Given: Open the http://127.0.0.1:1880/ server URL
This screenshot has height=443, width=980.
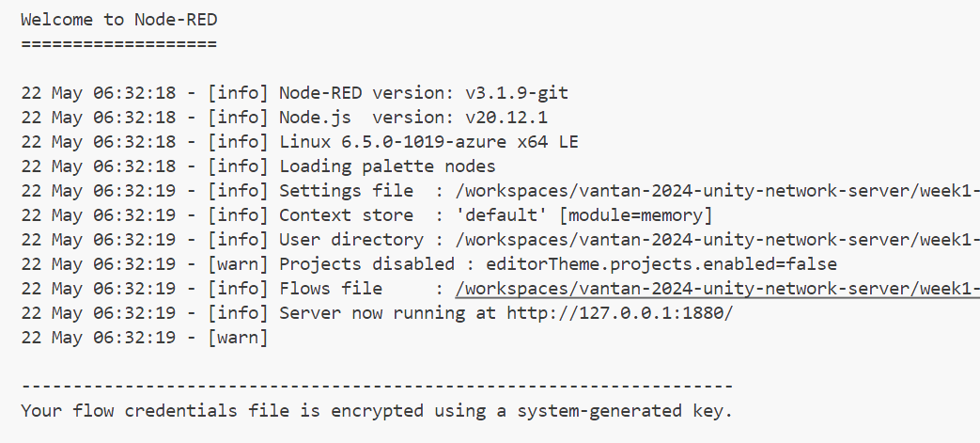Looking at the screenshot, I should pos(619,313).
